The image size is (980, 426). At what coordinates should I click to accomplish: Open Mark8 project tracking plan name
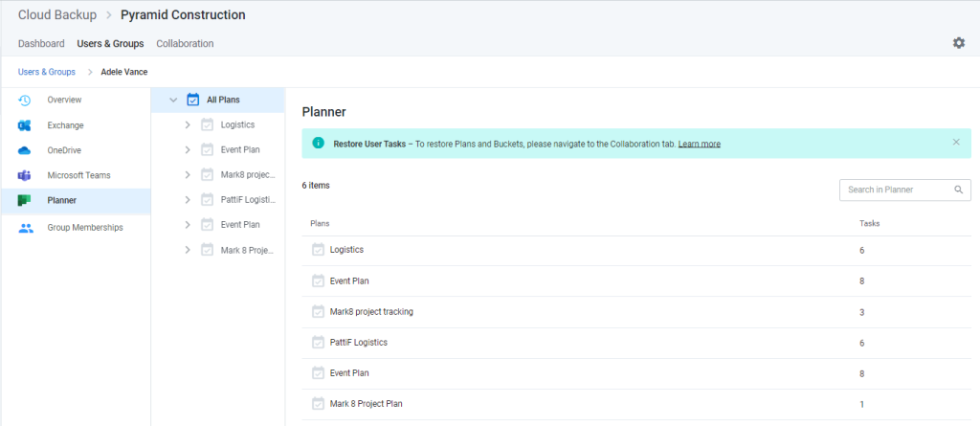[x=371, y=311]
